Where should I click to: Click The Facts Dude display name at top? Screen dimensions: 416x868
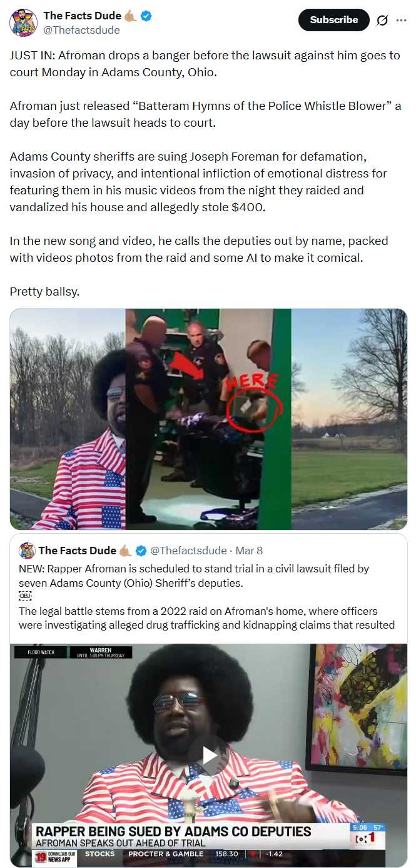point(82,16)
